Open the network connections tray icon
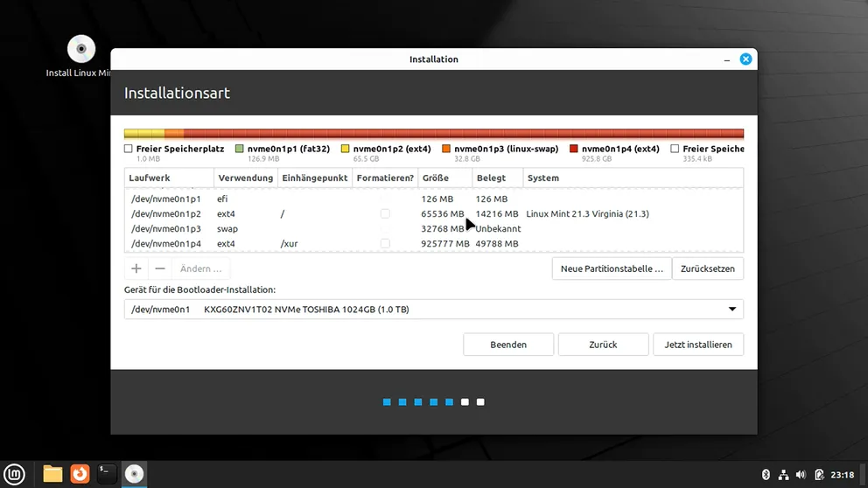Image resolution: width=868 pixels, height=488 pixels. pyautogui.click(x=783, y=475)
